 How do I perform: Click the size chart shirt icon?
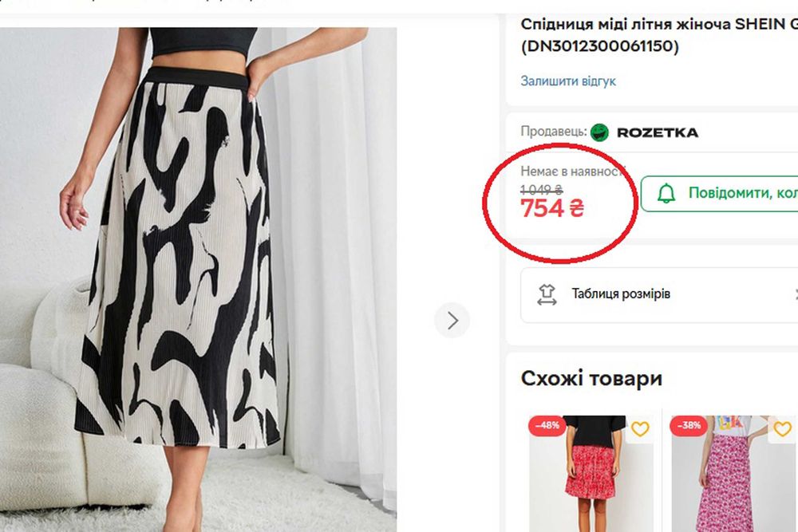tap(547, 294)
